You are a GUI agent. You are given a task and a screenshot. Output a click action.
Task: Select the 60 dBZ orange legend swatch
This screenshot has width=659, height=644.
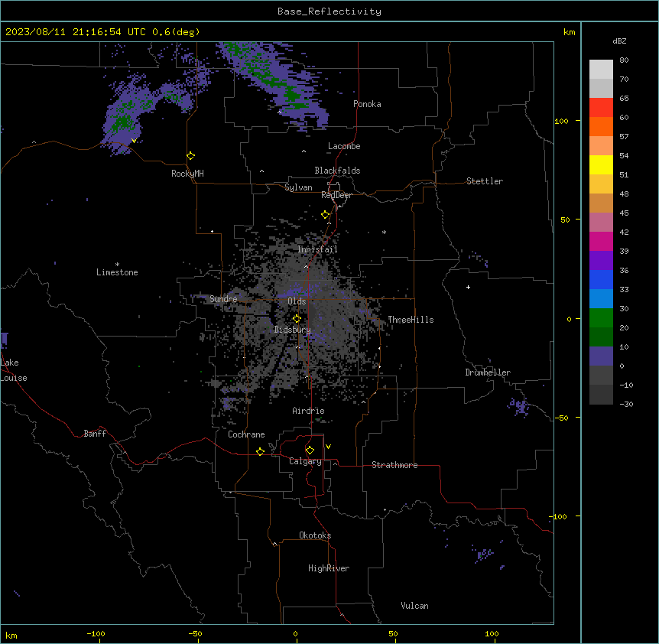[601, 126]
